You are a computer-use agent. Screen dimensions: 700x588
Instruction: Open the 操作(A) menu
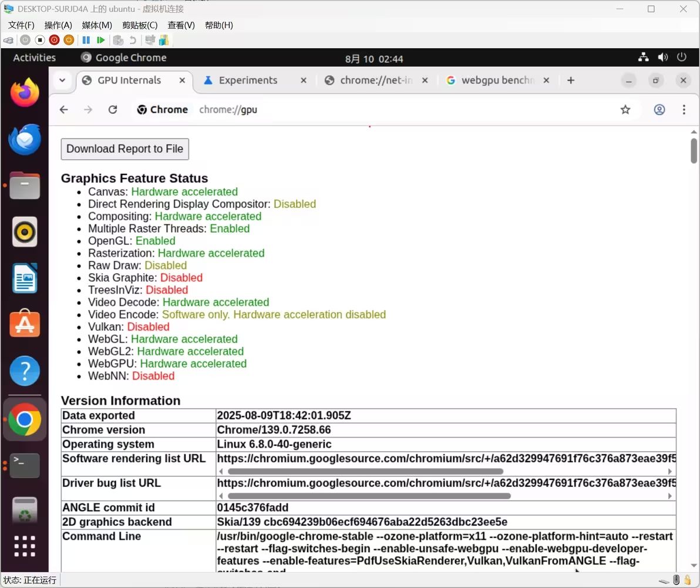tap(58, 25)
